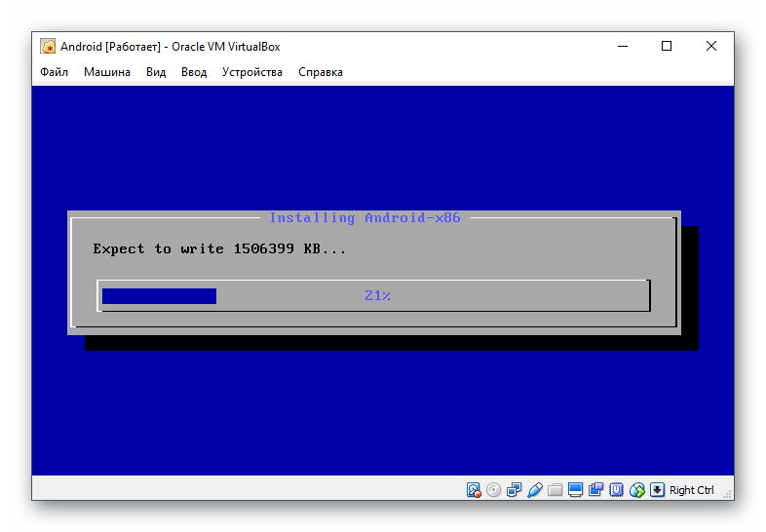Viewport: 766px width, 532px height.
Task: Click the display monitor status icon
Action: pos(576,489)
